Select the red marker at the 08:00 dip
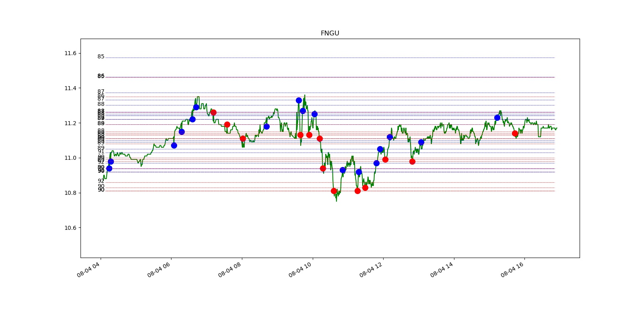Image resolution: width=644 pixels, height=322 pixels. click(243, 138)
